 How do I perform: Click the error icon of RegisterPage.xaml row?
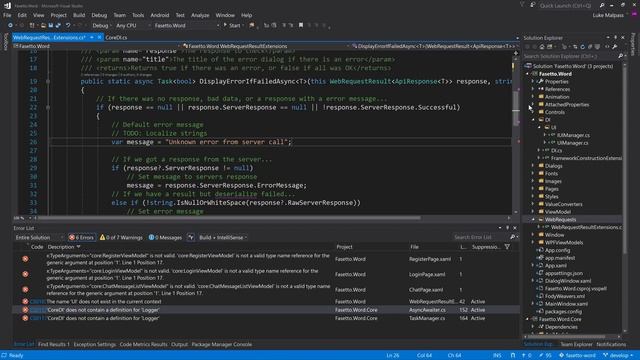click(25, 259)
